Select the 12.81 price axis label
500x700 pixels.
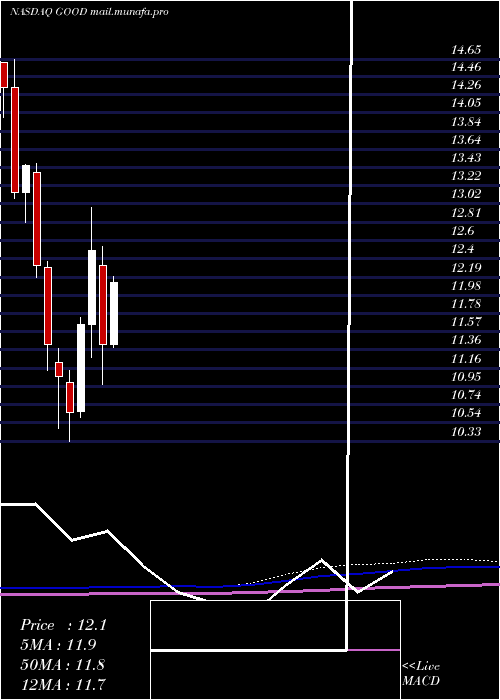[x=466, y=212]
